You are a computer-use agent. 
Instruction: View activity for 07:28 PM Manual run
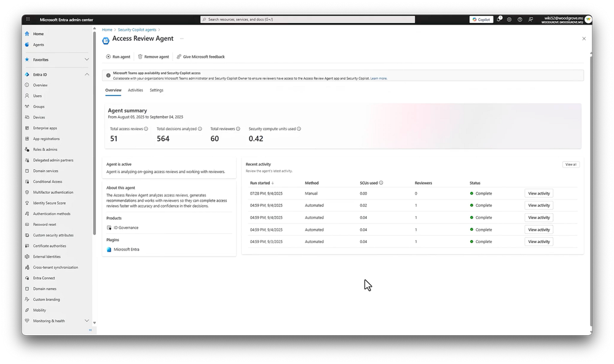coord(539,193)
